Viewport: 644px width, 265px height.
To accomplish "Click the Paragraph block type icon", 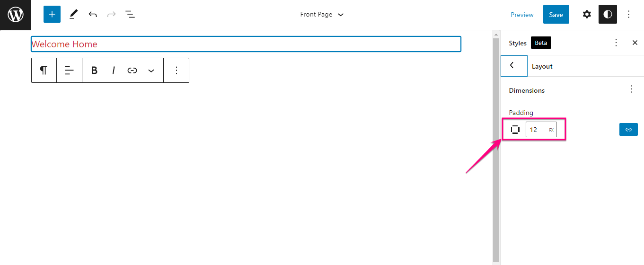I will click(x=44, y=71).
